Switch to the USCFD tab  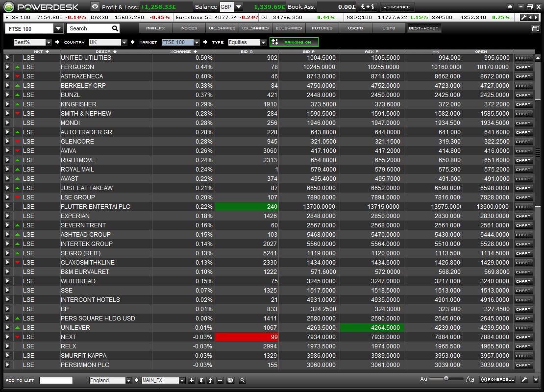click(x=355, y=28)
